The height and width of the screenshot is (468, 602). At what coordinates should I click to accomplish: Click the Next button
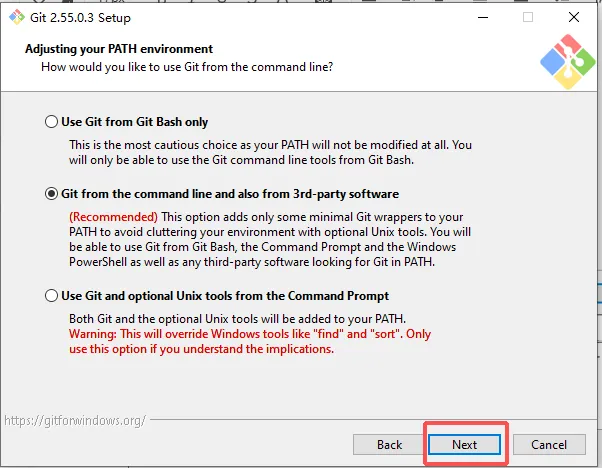coord(465,445)
